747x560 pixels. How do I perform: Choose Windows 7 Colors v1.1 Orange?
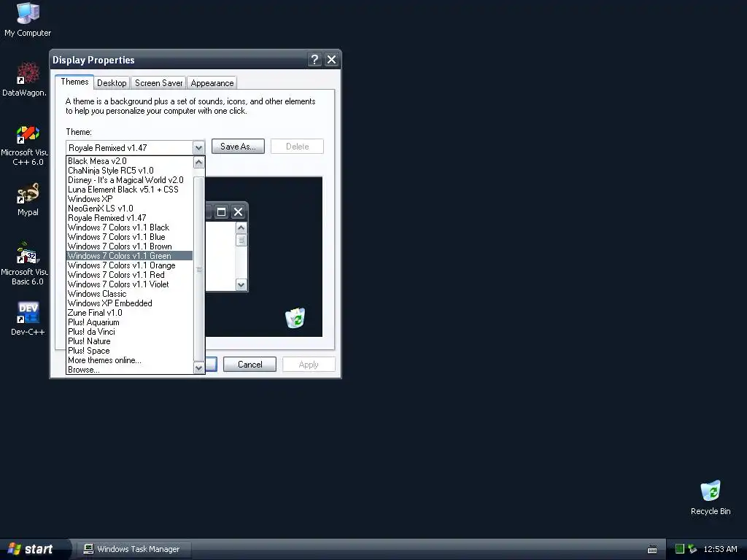pyautogui.click(x=129, y=265)
